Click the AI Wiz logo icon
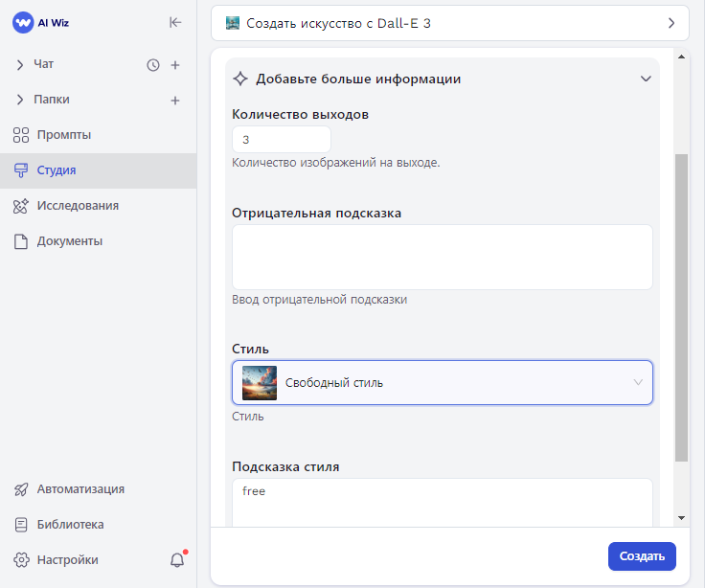 (23, 23)
